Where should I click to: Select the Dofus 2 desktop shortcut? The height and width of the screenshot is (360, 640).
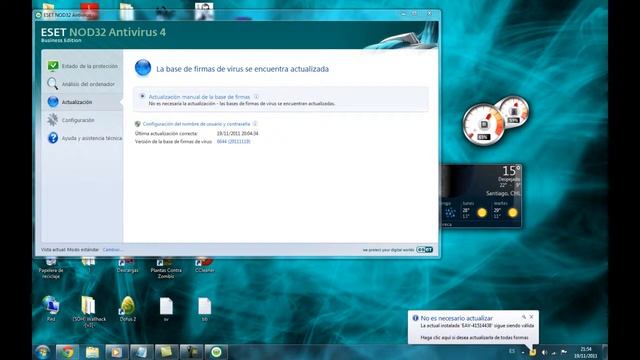point(127,309)
